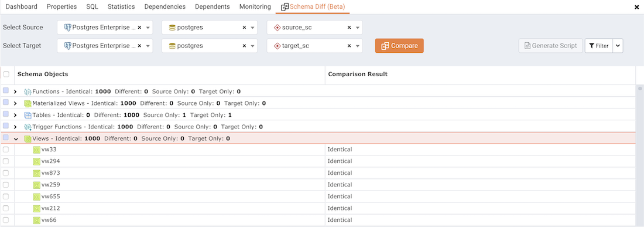This screenshot has height=227, width=644.
Task: Check the Views group checkbox
Action: tap(6, 137)
